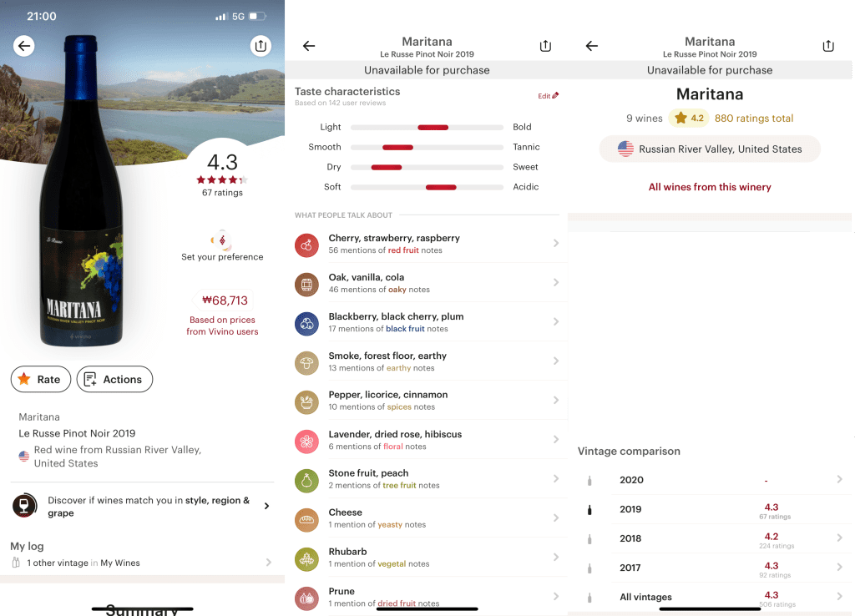Tap the pencil Edit icon for taste characteristics
855x616 pixels.
[555, 95]
